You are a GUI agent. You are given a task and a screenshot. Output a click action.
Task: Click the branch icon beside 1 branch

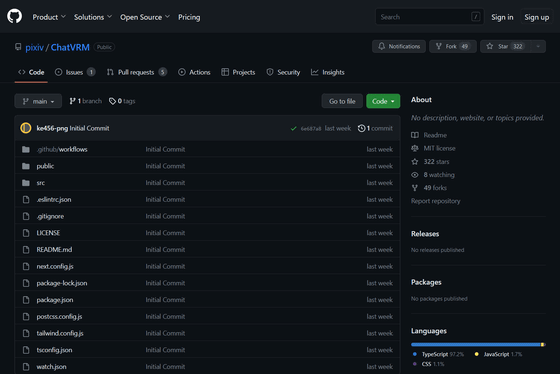(x=72, y=101)
